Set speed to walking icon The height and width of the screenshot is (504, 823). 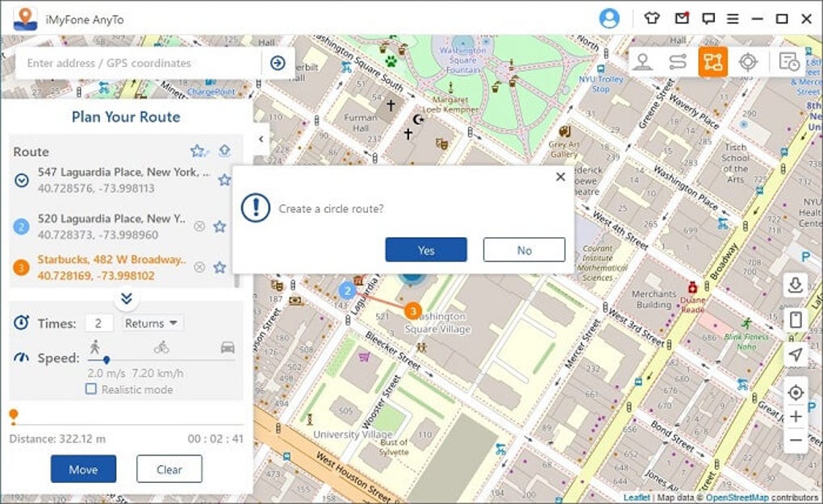[x=95, y=347]
